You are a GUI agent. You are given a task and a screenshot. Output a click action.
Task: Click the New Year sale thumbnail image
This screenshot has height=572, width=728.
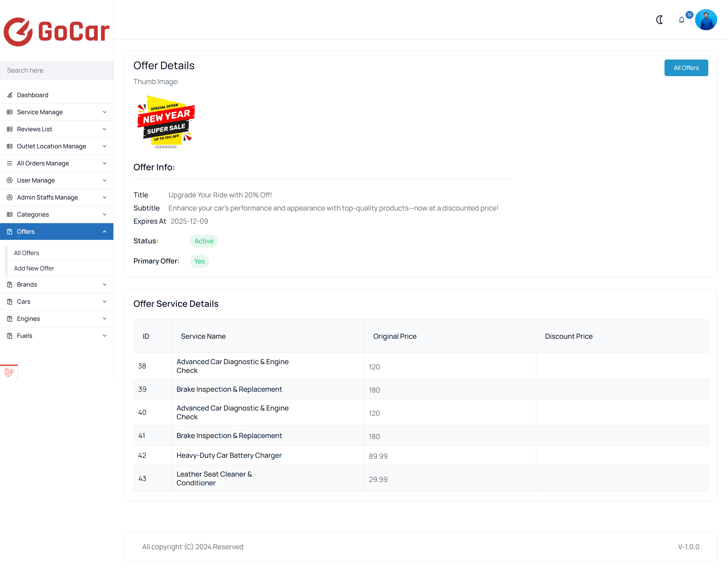pos(166,122)
